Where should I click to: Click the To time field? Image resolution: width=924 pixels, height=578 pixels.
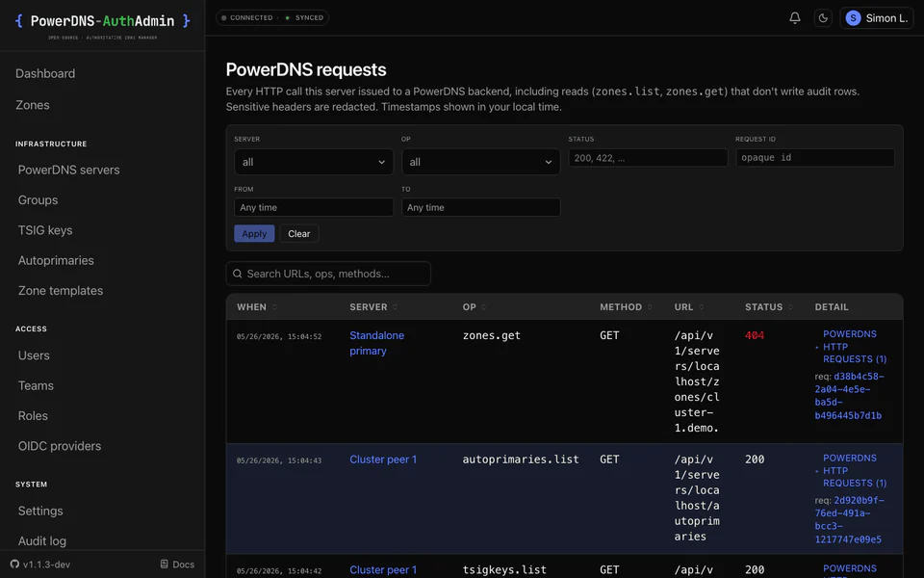[x=481, y=208]
